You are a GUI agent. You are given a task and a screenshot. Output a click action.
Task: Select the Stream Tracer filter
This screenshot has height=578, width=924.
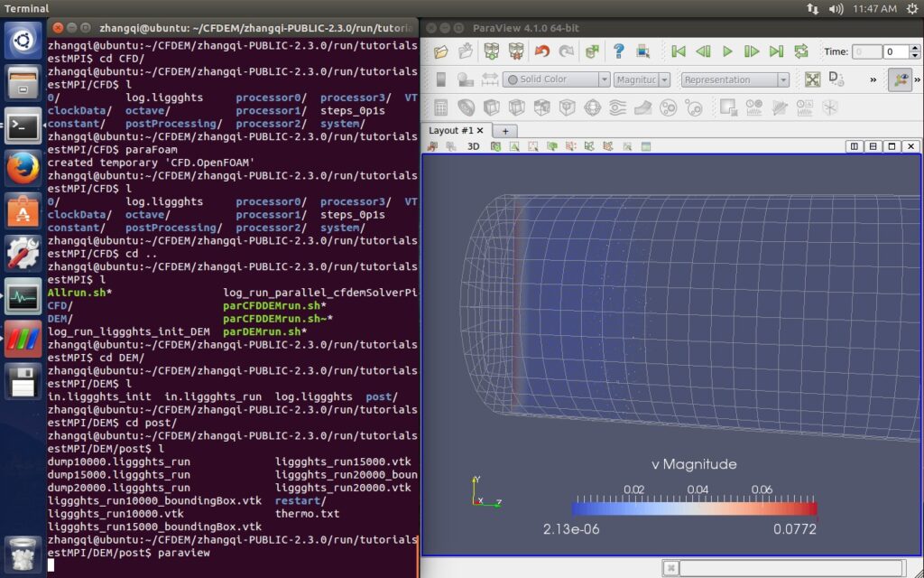tap(617, 106)
